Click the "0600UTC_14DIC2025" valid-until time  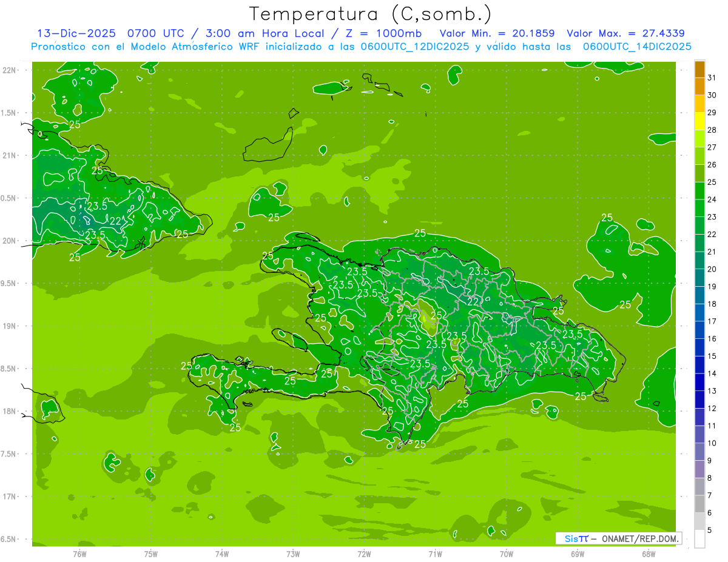pyautogui.click(x=637, y=47)
